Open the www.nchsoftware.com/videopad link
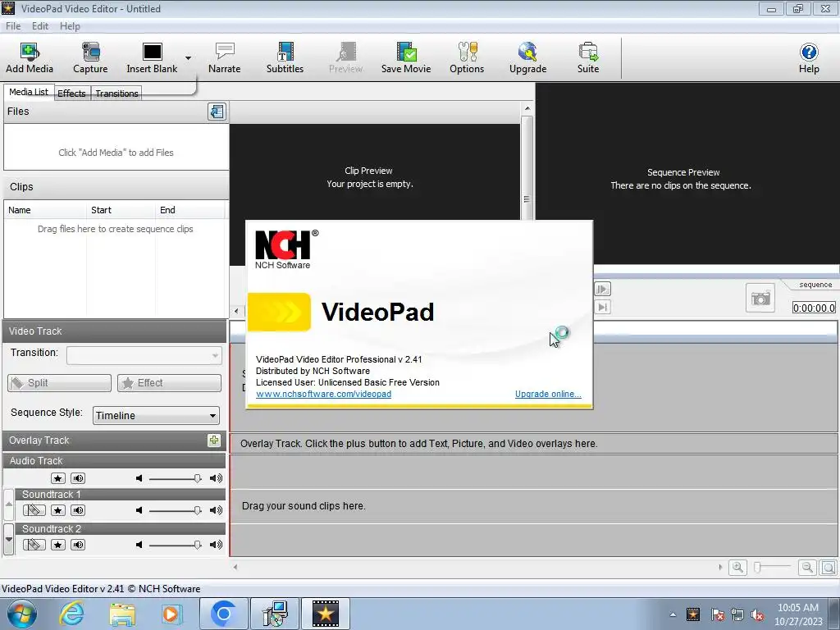Screen dimensions: 840x630 pyautogui.click(x=323, y=394)
